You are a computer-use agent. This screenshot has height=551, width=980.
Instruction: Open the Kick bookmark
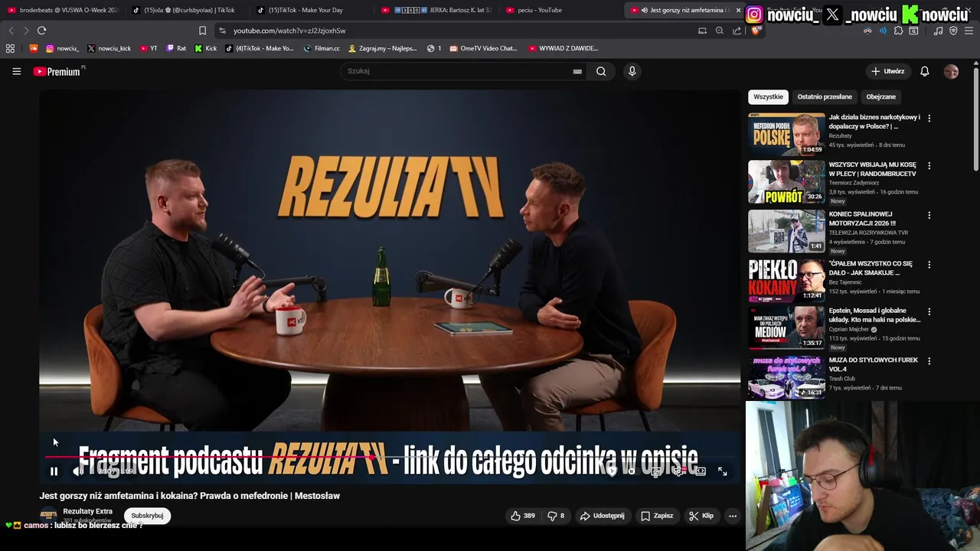tap(206, 48)
